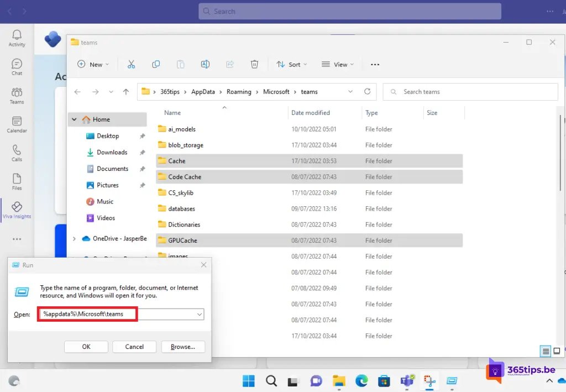The width and height of the screenshot is (566, 392).
Task: Open Viva Insights in Teams sidebar
Action: [17, 210]
